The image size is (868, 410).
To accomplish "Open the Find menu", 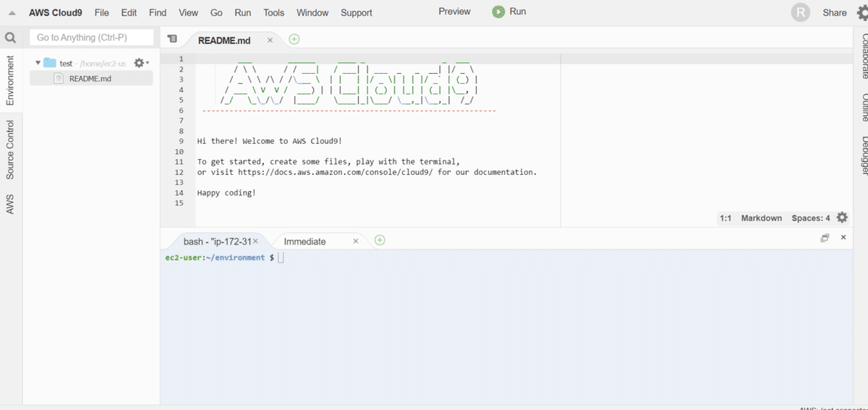I will pyautogui.click(x=158, y=12).
